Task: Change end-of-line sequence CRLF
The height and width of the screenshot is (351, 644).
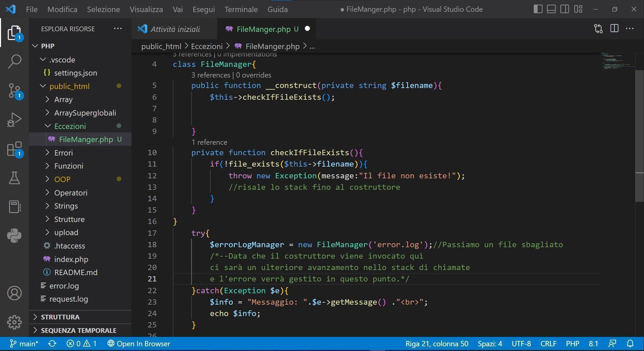Action: (548, 344)
